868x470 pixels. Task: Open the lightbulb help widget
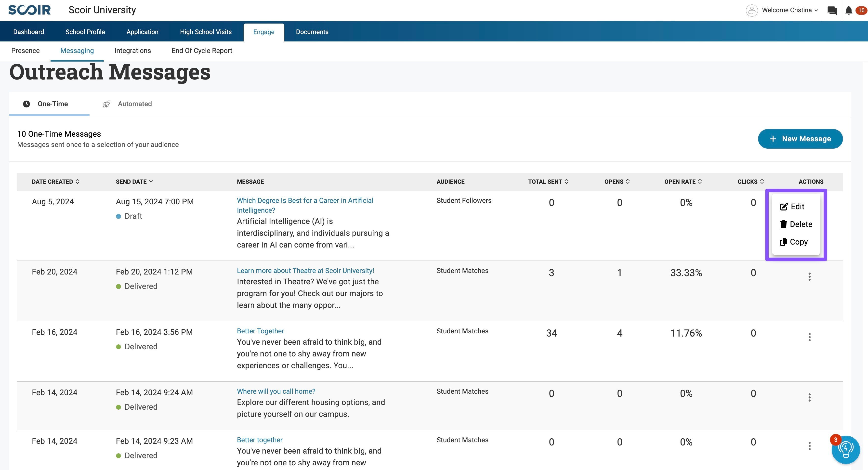[x=845, y=450]
